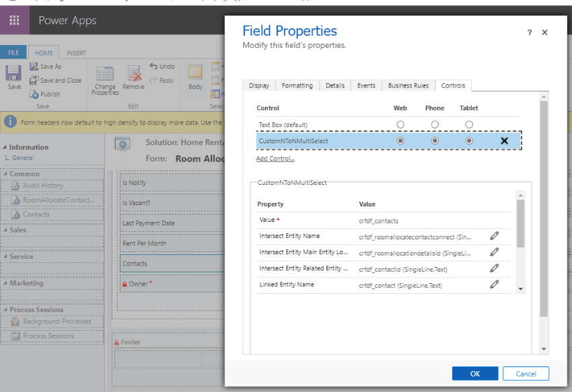Click the Remove field icon
The height and width of the screenshot is (392, 572).
tap(134, 74)
